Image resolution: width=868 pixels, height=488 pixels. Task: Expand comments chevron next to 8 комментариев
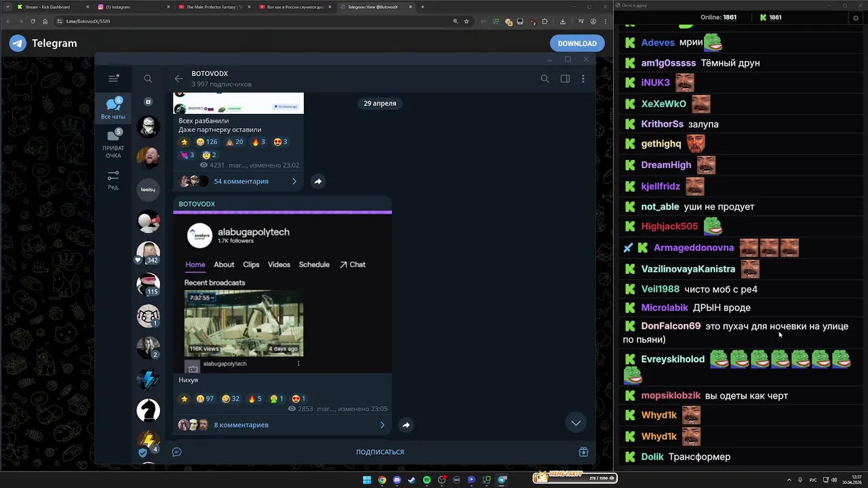pos(382,425)
